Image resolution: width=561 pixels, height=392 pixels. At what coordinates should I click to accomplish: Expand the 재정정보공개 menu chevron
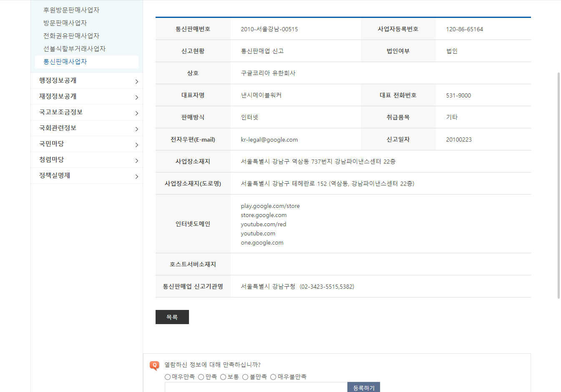point(136,97)
